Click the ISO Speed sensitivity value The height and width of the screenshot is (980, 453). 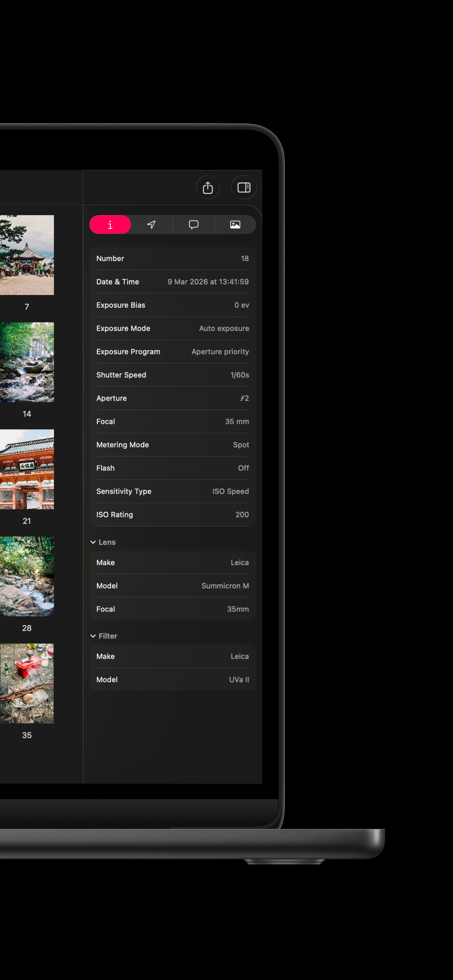[x=231, y=491]
